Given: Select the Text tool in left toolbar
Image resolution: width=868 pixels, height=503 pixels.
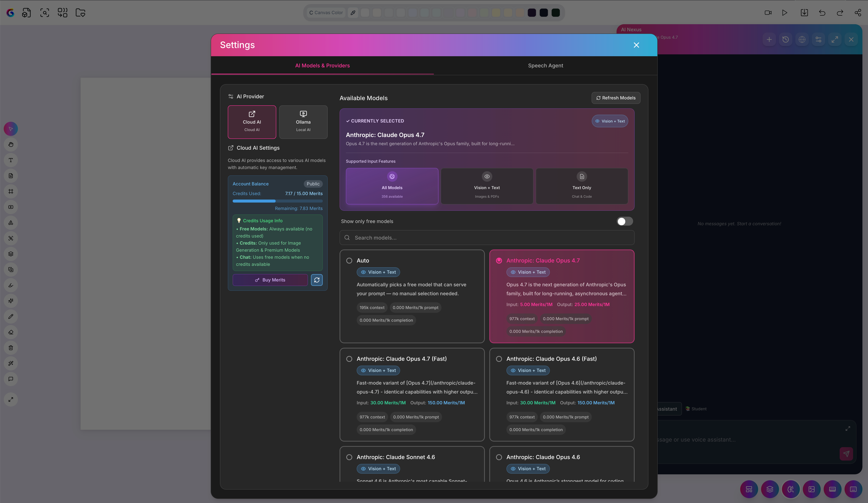Looking at the screenshot, I should pos(11,160).
